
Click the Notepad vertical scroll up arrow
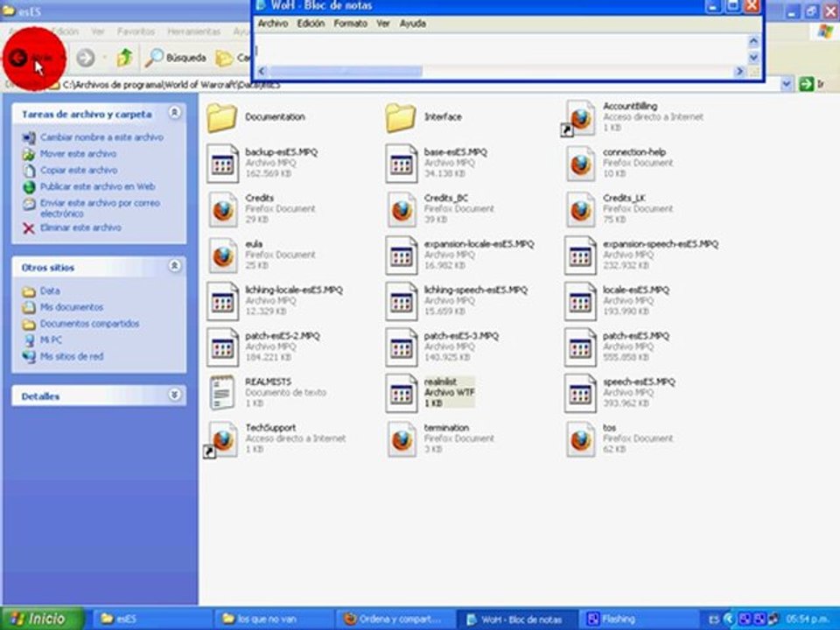click(753, 41)
